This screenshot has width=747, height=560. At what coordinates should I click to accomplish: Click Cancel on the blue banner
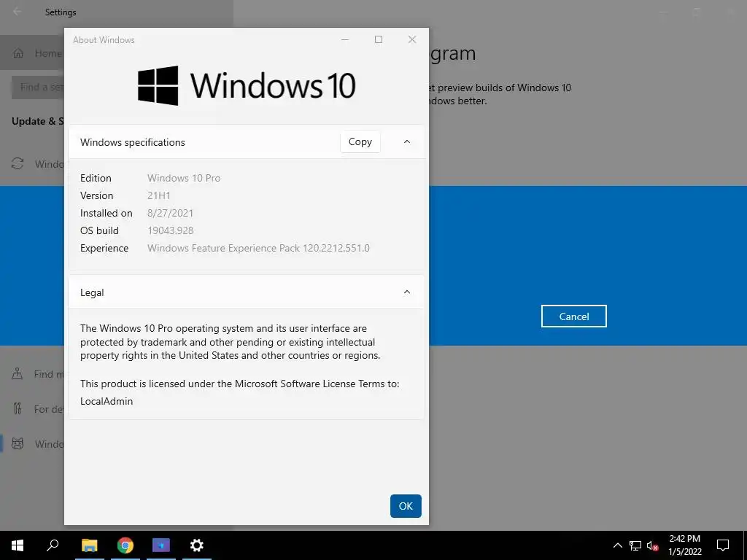(573, 316)
